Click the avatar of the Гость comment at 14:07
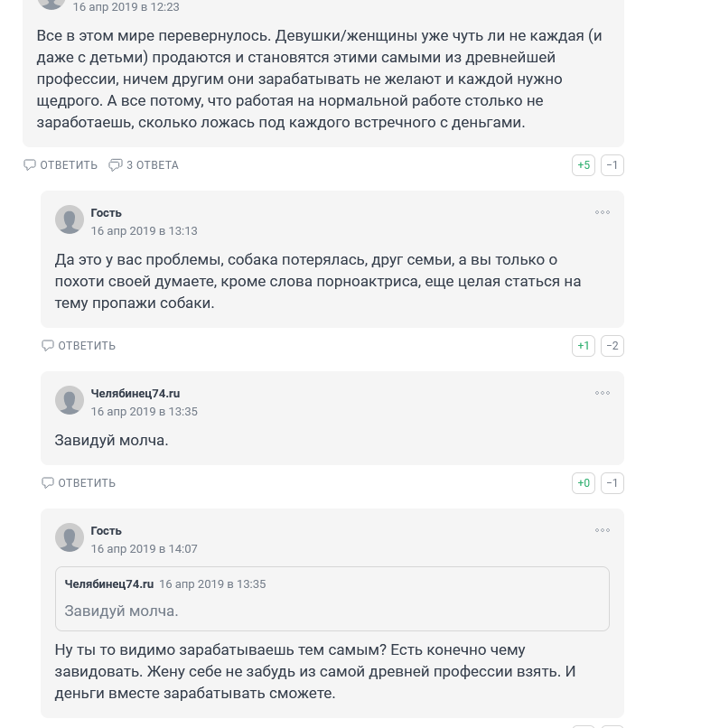This screenshot has height=728, width=701. click(70, 537)
